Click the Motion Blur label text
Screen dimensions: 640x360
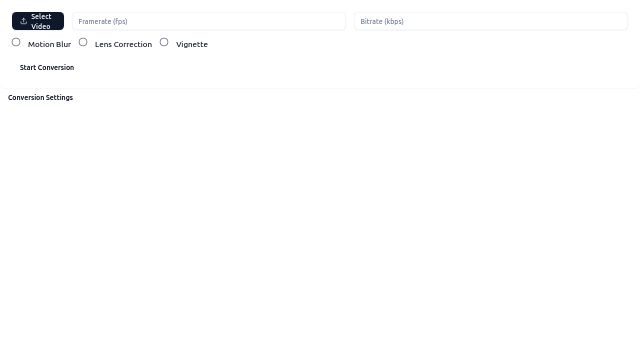coord(49,44)
